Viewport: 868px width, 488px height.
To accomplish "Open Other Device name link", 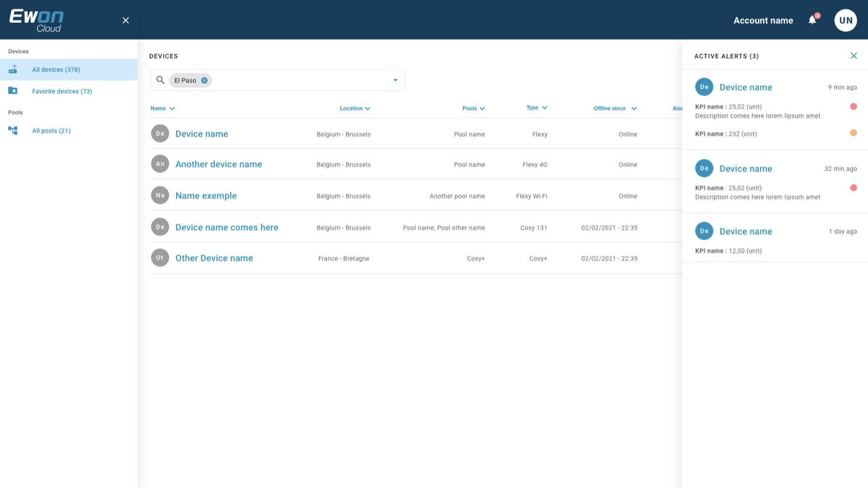I will coord(214,258).
